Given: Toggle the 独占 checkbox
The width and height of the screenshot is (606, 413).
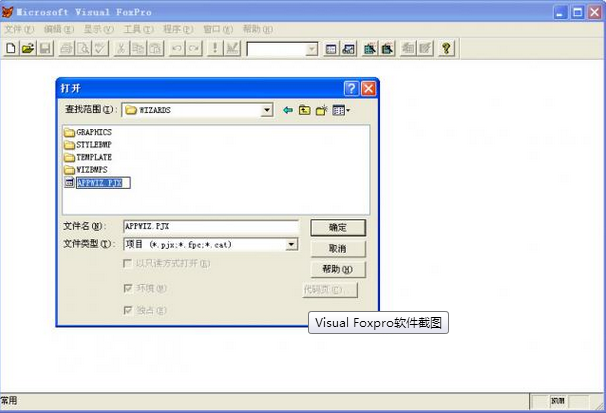Looking at the screenshot, I should pyautogui.click(x=128, y=310).
